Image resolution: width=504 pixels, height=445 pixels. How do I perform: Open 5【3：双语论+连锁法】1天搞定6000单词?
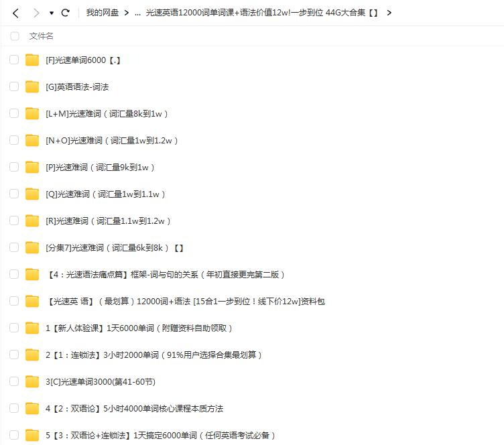click(161, 436)
